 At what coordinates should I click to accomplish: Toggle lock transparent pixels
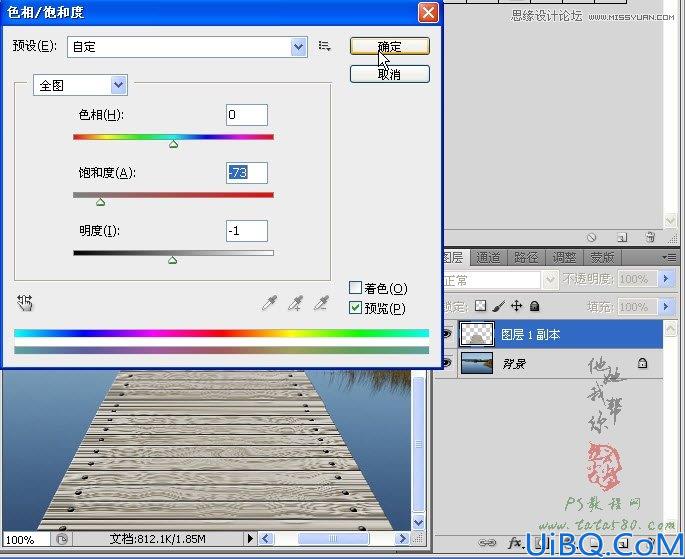480,306
